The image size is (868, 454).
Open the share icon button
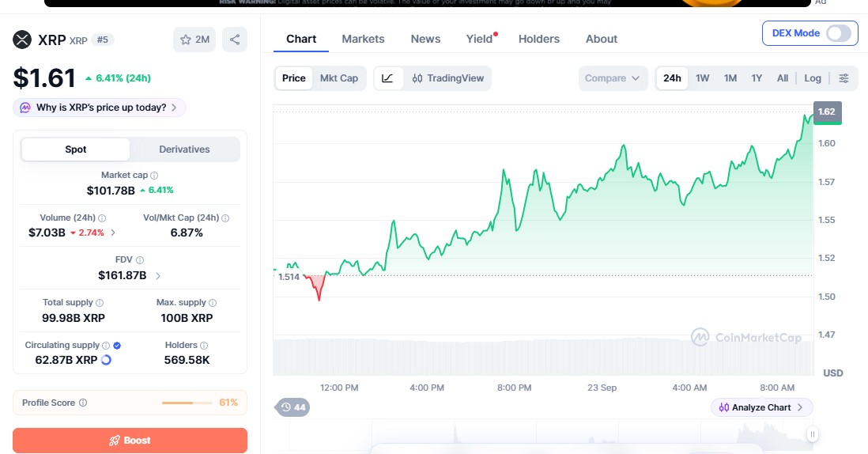pyautogui.click(x=235, y=40)
